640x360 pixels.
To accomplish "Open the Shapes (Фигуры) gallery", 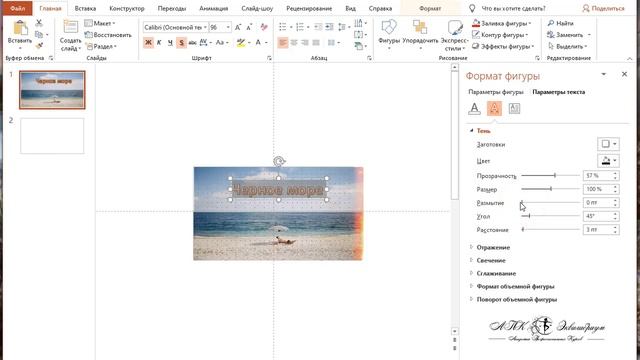I will coord(389,34).
